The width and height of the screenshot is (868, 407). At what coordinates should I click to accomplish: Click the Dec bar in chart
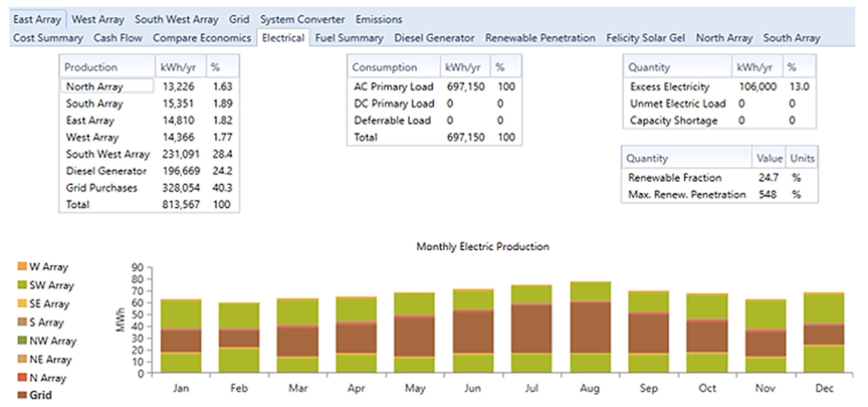tap(824, 332)
